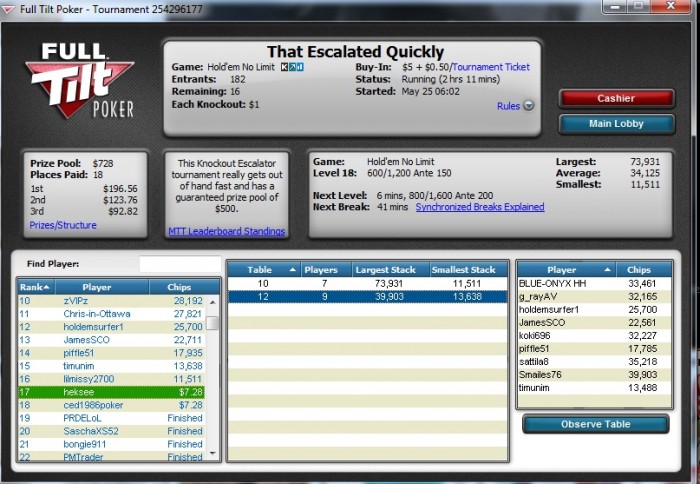Sort tables by Smallest Stack header
Screen dimensions: 700x484
click(468, 270)
